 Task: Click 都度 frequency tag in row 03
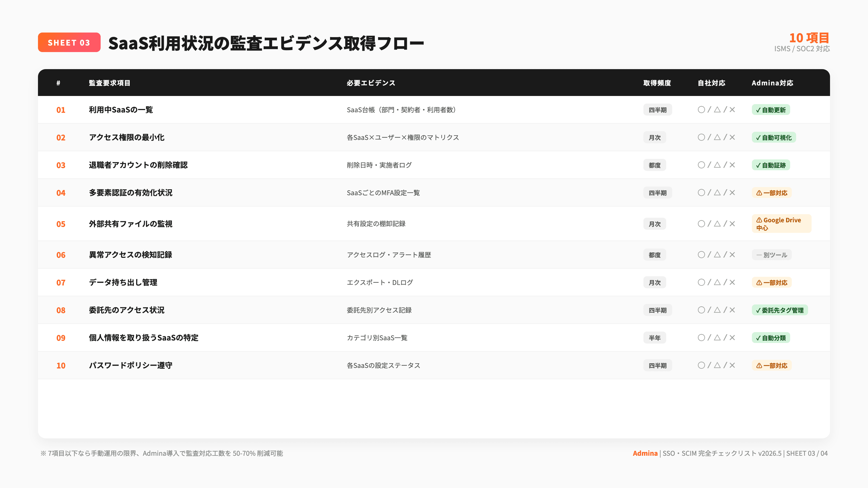(654, 165)
